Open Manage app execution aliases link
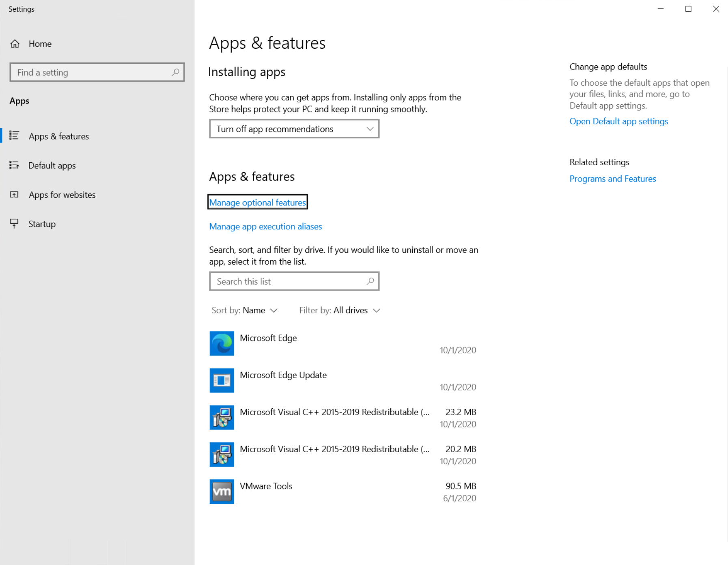 pos(265,226)
